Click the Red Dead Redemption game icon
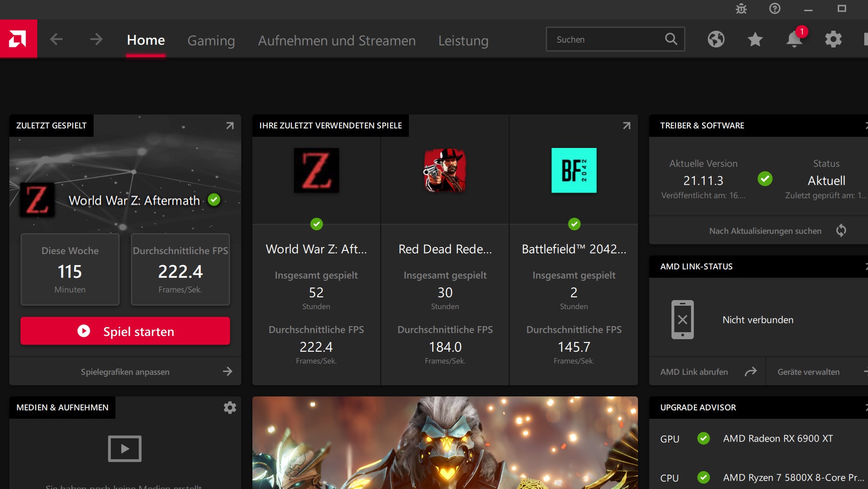 (x=445, y=170)
